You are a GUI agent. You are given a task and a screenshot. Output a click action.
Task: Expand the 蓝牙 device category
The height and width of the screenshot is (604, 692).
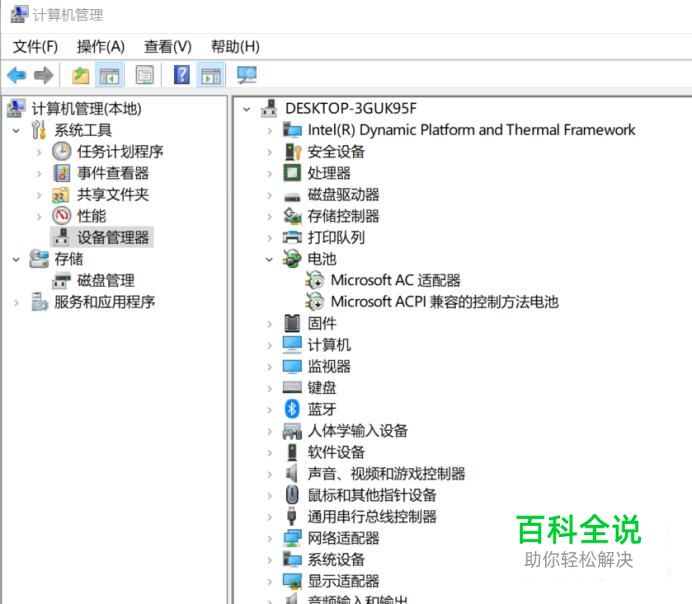[269, 409]
